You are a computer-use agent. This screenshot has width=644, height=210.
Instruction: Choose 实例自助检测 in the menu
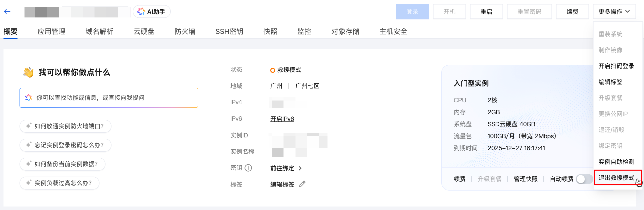616,162
